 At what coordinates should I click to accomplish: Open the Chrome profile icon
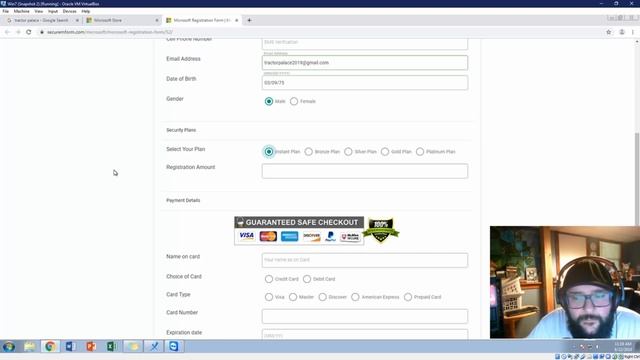pos(622,32)
